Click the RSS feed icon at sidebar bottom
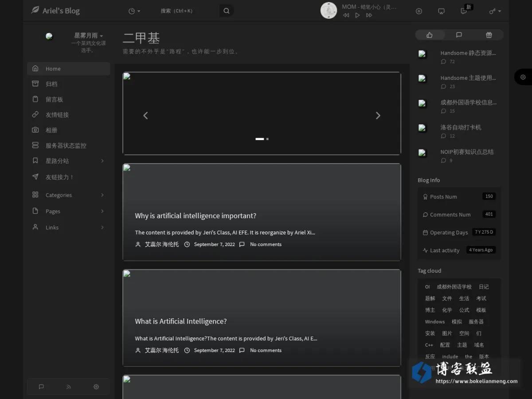 [69, 387]
